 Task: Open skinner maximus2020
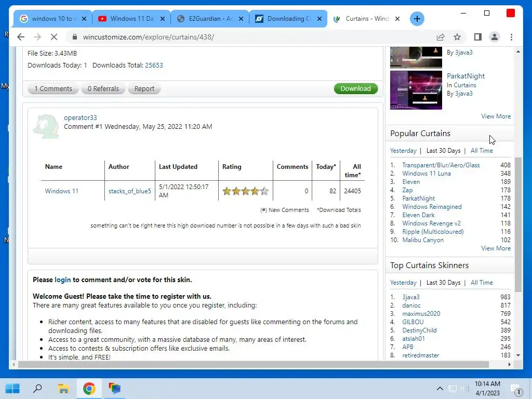(x=421, y=314)
